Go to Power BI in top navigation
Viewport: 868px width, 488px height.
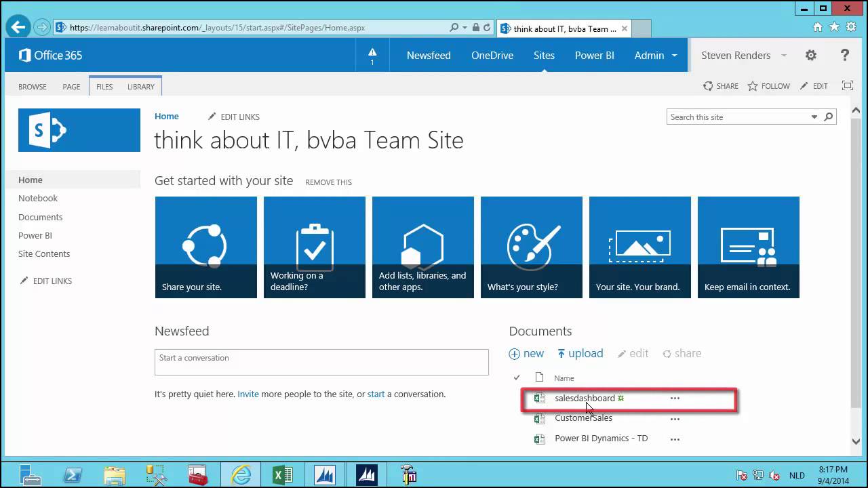point(595,56)
